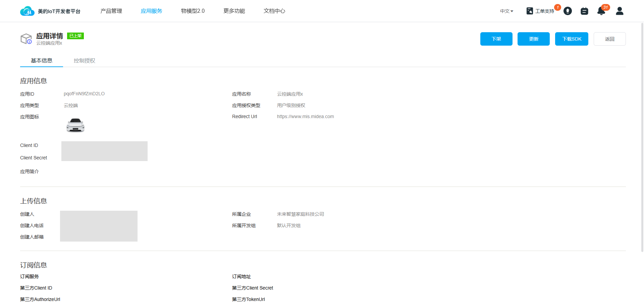Click the white car application icon
The image size is (644, 307).
[x=75, y=125]
